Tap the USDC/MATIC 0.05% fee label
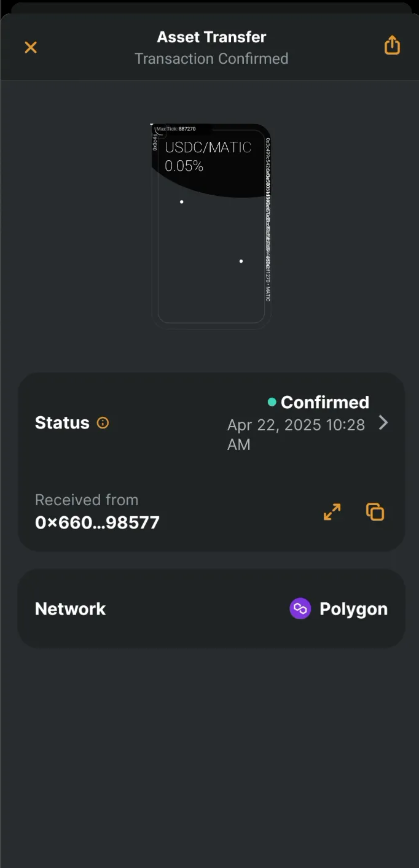Image resolution: width=419 pixels, height=868 pixels. pos(208,155)
